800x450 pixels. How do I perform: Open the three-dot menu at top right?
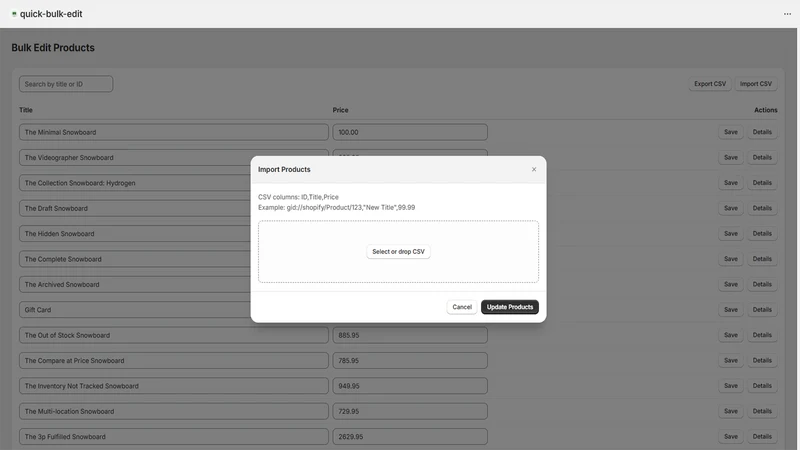click(x=787, y=14)
